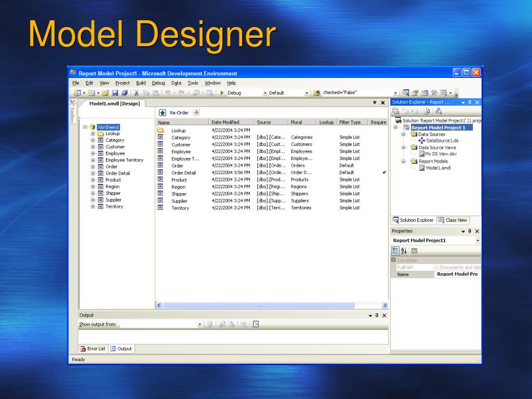Collapse the Location property category
The height and width of the screenshot is (399, 532).
(394, 260)
